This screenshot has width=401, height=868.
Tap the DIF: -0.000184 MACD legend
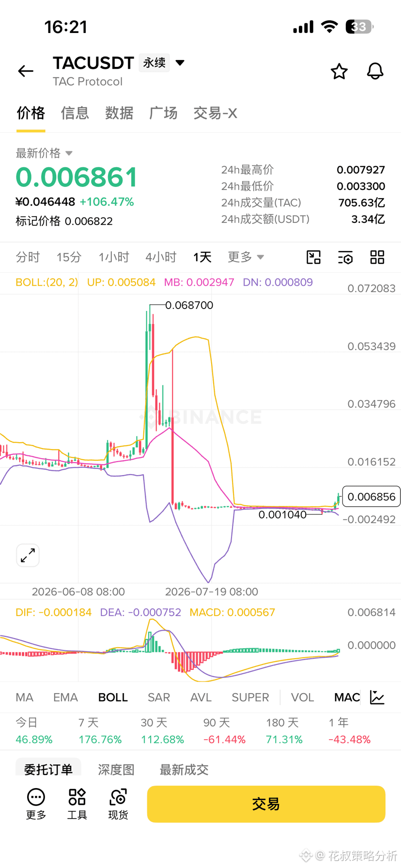click(53, 612)
